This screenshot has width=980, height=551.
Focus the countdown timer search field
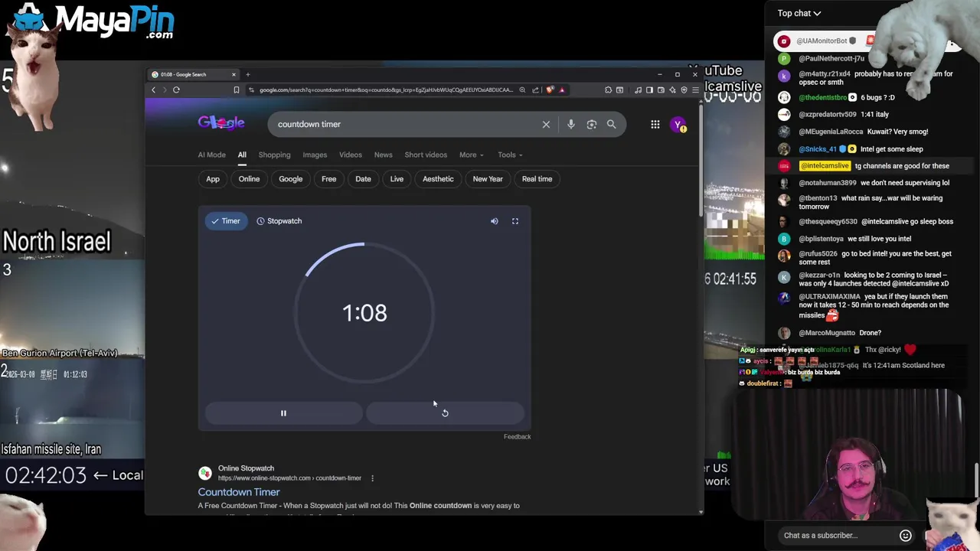pyautogui.click(x=406, y=124)
